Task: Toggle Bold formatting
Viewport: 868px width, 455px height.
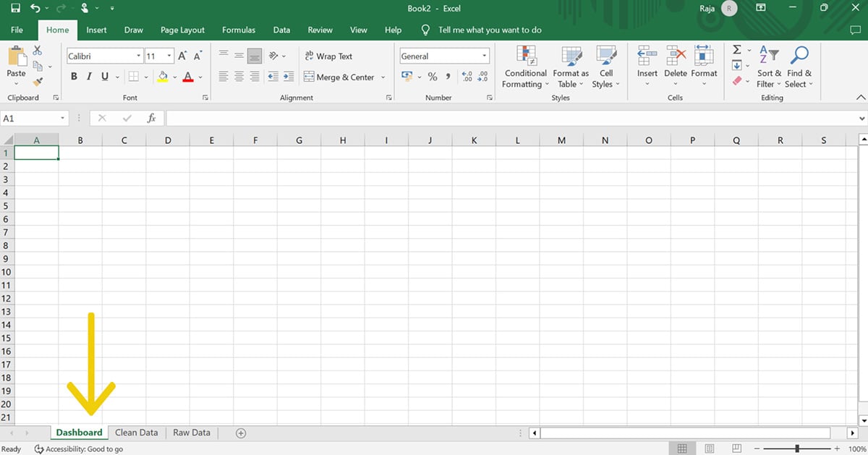Action: pyautogui.click(x=74, y=77)
